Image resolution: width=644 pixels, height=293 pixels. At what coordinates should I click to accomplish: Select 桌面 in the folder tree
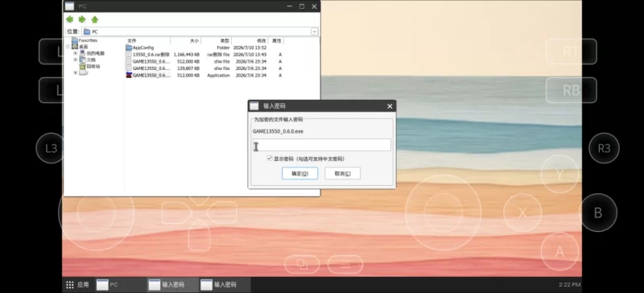(x=84, y=47)
